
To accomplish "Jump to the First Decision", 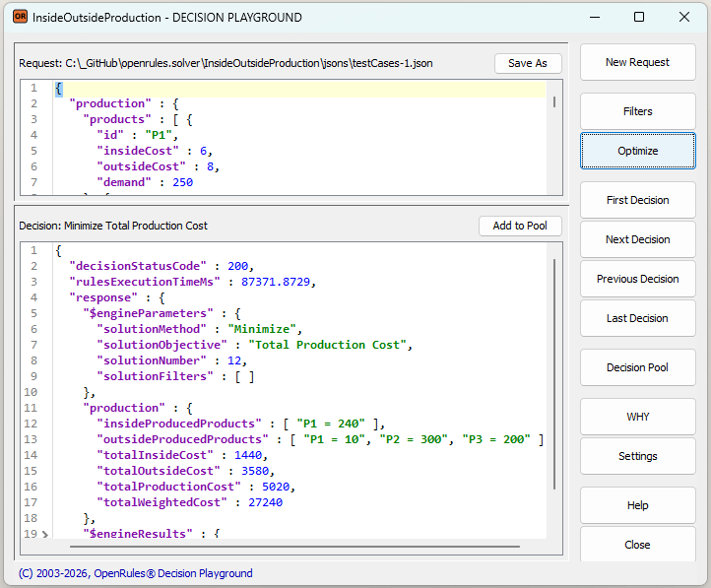I will 637,200.
